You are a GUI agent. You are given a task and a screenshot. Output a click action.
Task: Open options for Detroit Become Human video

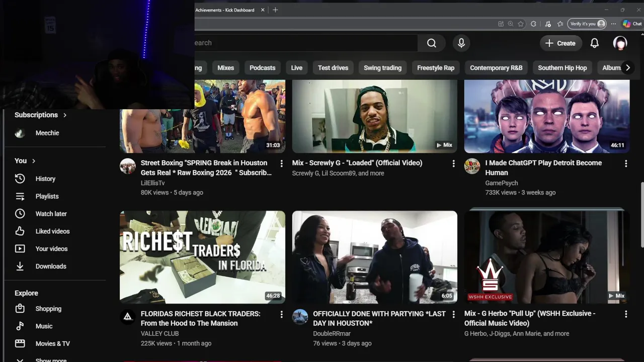(626, 163)
